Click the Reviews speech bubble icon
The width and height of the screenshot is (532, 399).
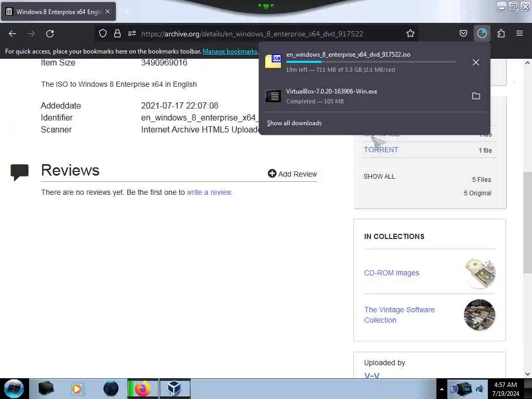coord(20,172)
